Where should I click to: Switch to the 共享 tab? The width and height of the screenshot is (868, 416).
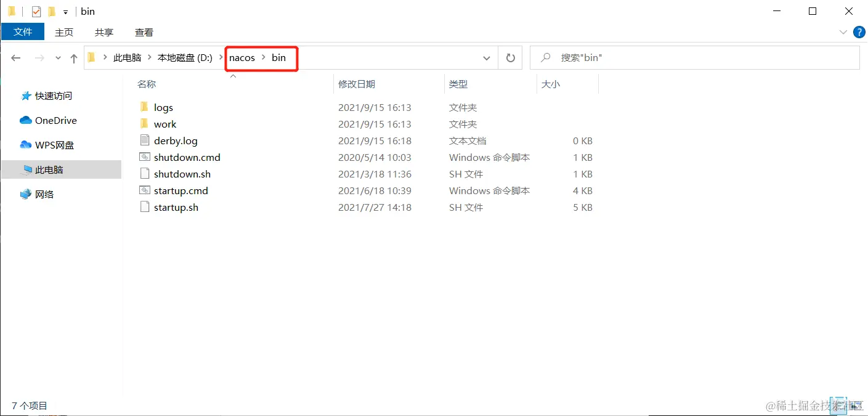[103, 32]
